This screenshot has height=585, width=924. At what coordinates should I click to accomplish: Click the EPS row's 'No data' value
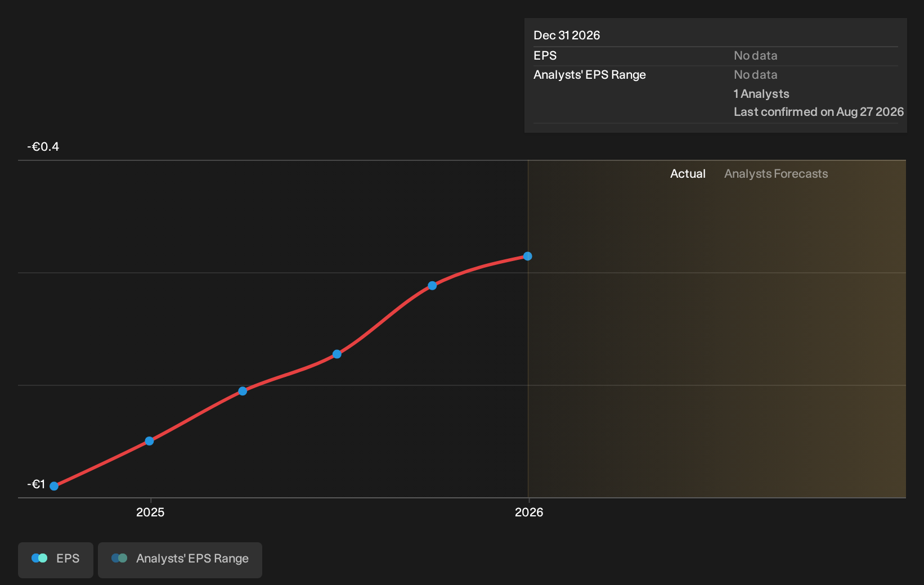756,56
